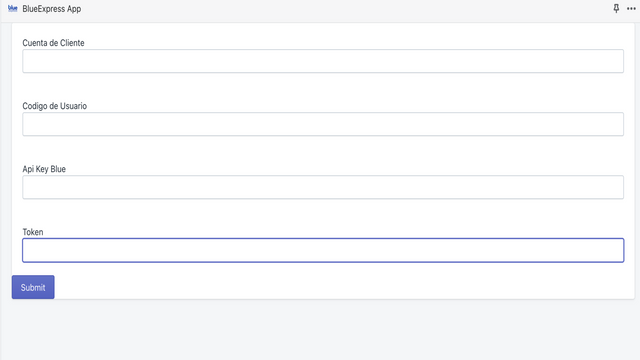Click the BlueExpress App title text
The height and width of the screenshot is (360, 640).
pyautogui.click(x=52, y=9)
